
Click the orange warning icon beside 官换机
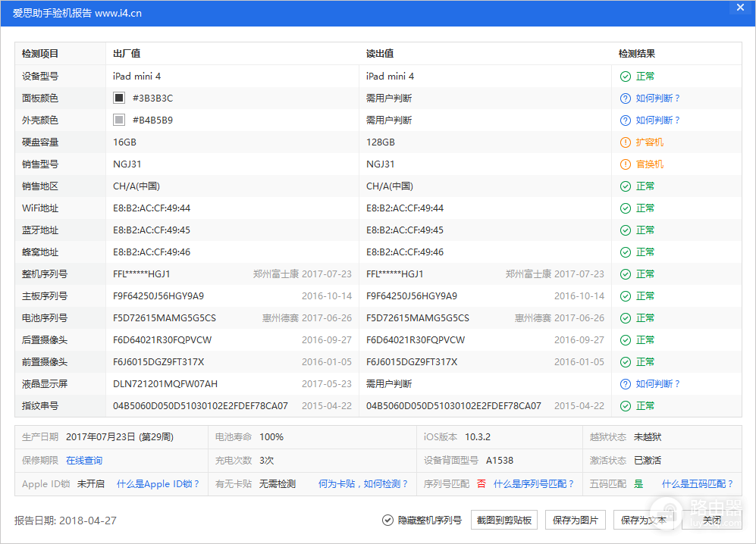pos(626,164)
